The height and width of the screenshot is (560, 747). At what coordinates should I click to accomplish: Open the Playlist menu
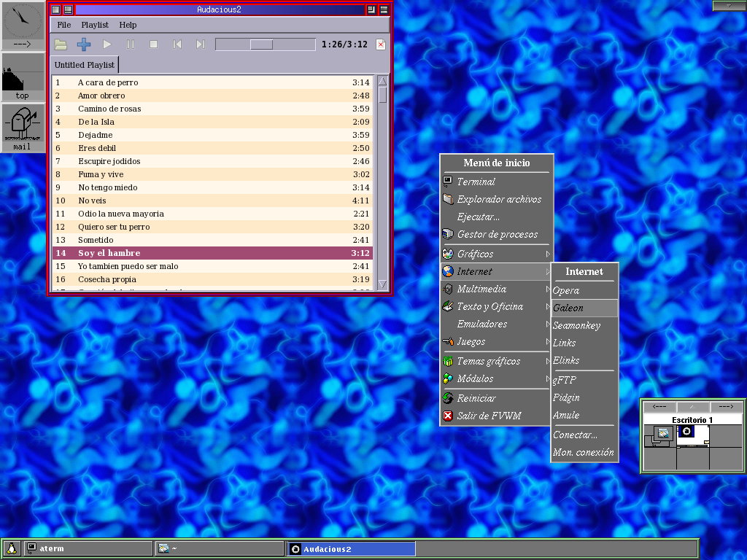(x=95, y=25)
